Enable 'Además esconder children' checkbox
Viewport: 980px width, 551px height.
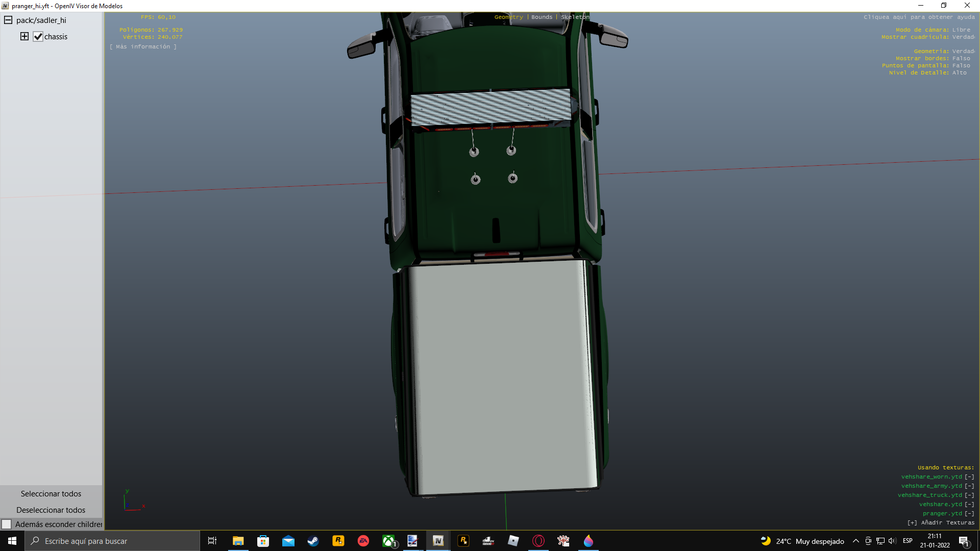coord(7,524)
